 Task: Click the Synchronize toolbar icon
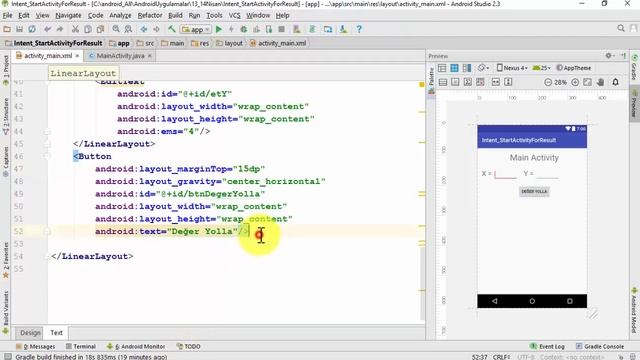point(32,29)
